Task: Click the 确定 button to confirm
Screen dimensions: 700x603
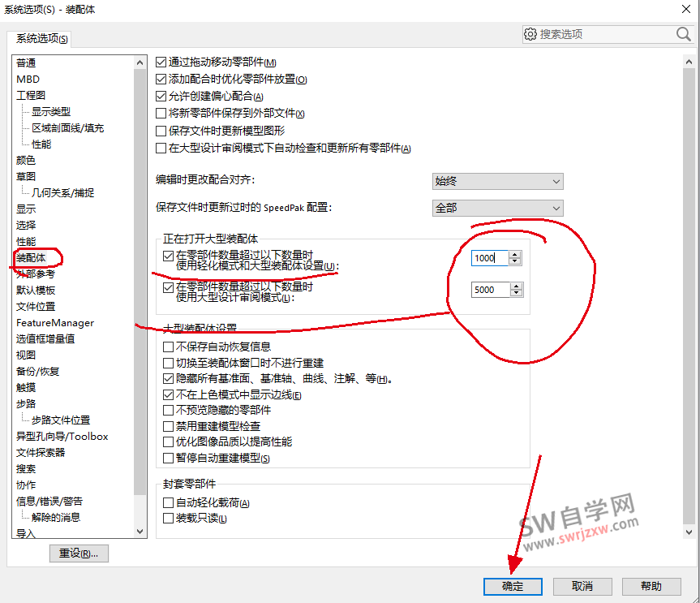Action: click(x=512, y=586)
